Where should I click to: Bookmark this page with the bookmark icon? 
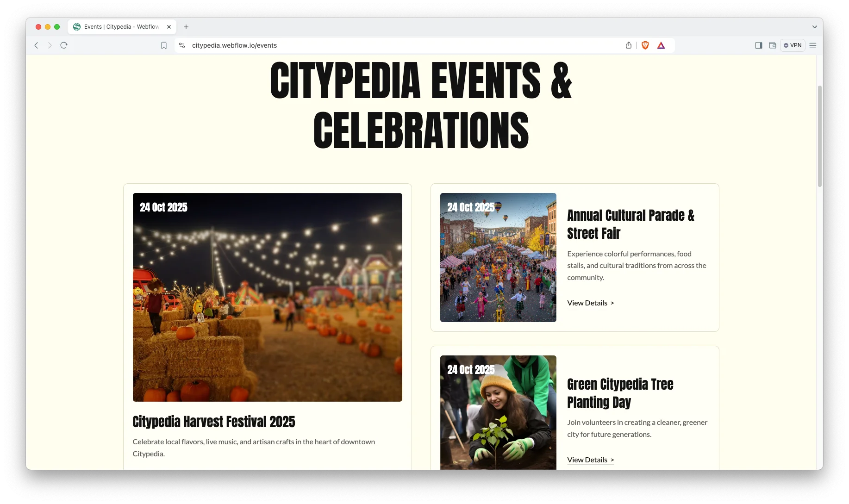pyautogui.click(x=164, y=45)
